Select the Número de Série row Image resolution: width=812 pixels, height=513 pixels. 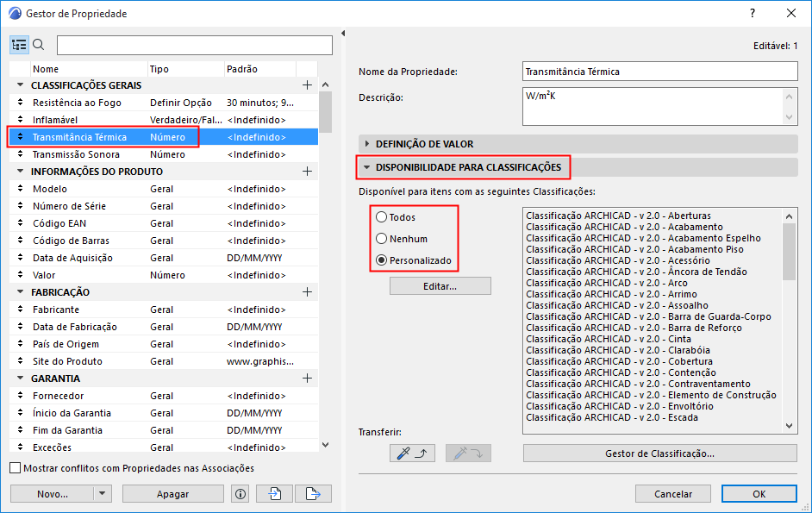pos(164,206)
